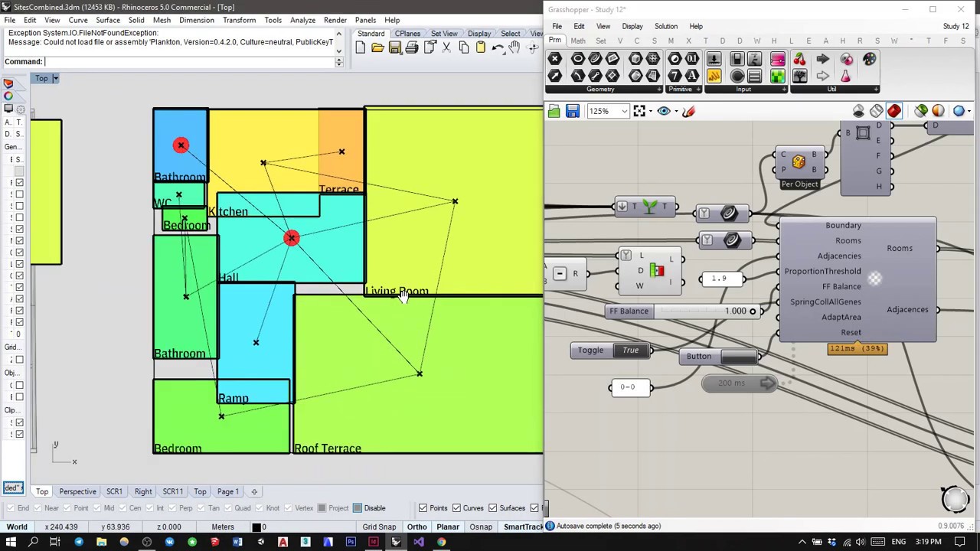The height and width of the screenshot is (551, 980).
Task: Toggle the Project osnap checkbox
Action: (x=322, y=508)
